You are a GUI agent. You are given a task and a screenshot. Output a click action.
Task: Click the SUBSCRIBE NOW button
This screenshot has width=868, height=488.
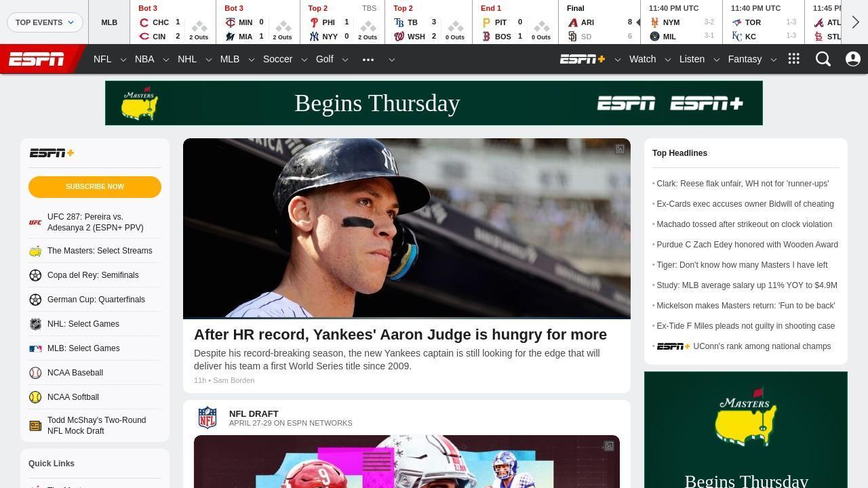tap(95, 186)
